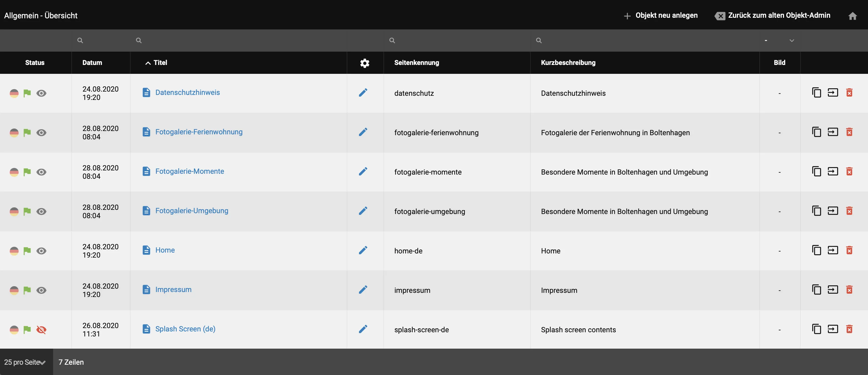Click the Kurzbeschreibung search filter field
Viewport: 868px width, 375px height.
tap(645, 41)
